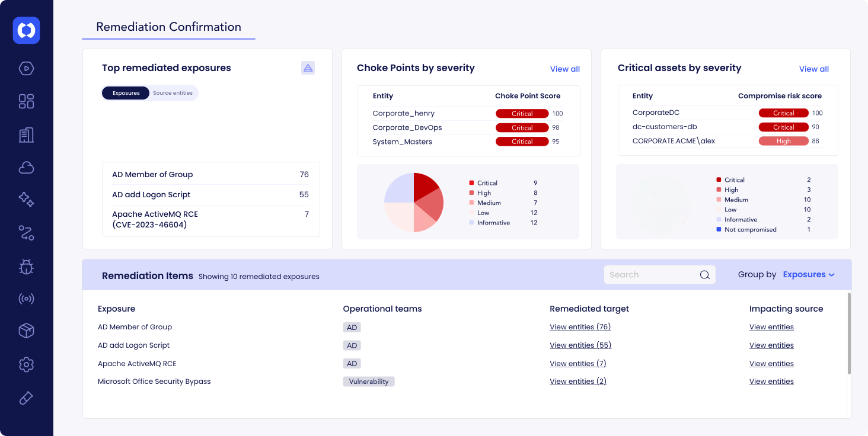The width and height of the screenshot is (868, 436).
Task: Click the broadcast signal sidebar icon
Action: click(x=26, y=299)
